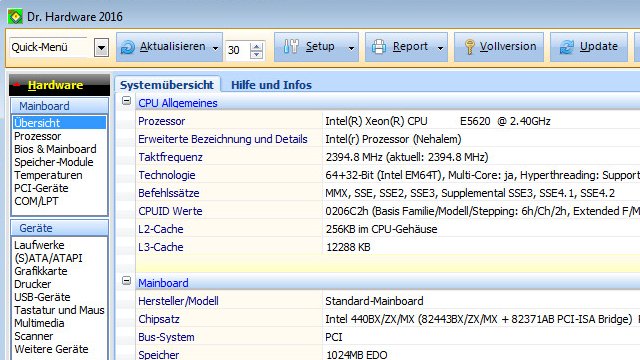This screenshot has width=640, height=360.
Task: Click the Speicher row label
Action: pyautogui.click(x=158, y=355)
